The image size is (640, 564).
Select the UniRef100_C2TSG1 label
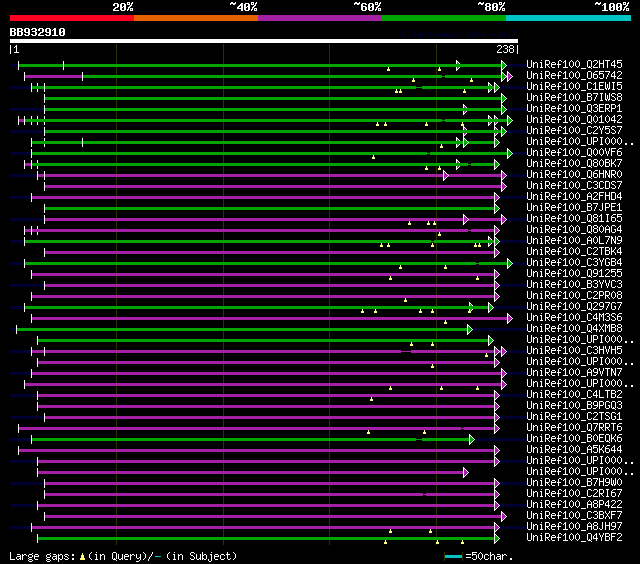[574, 417]
